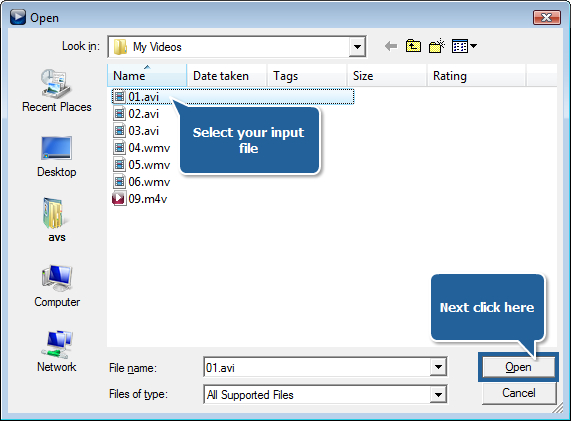The image size is (571, 421).
Task: Click into the File name input field
Action: 317,367
